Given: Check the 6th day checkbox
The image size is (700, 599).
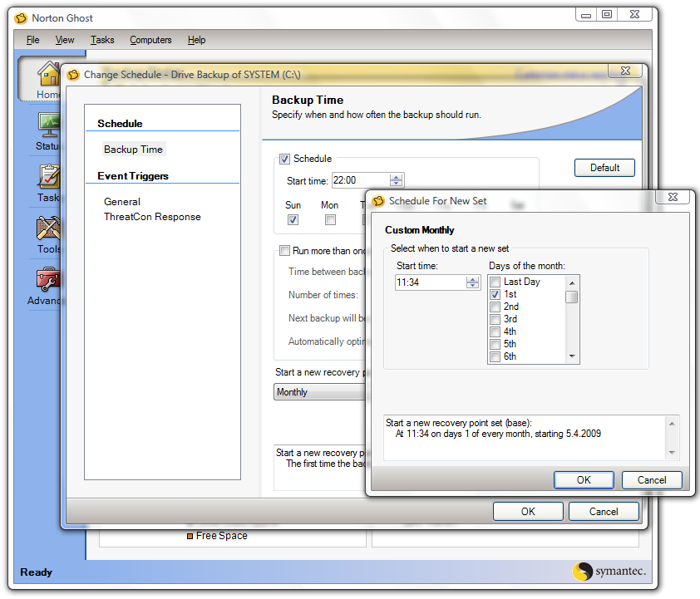Looking at the screenshot, I should click(495, 356).
